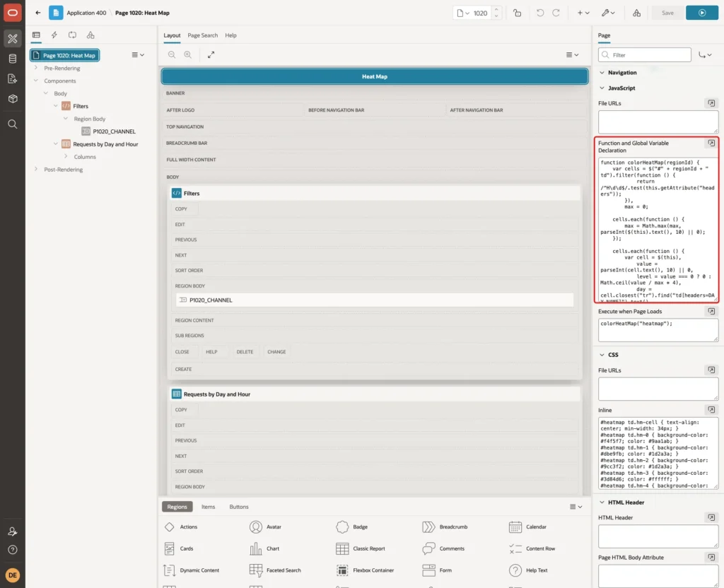Select the Classic Report region type
Viewport: 724px width, 588px height.
[361, 548]
